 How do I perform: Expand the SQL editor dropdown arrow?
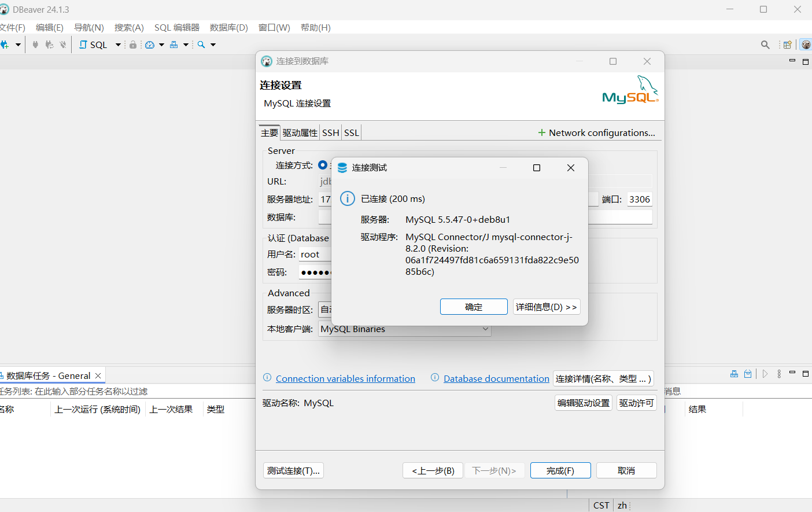[x=118, y=45]
